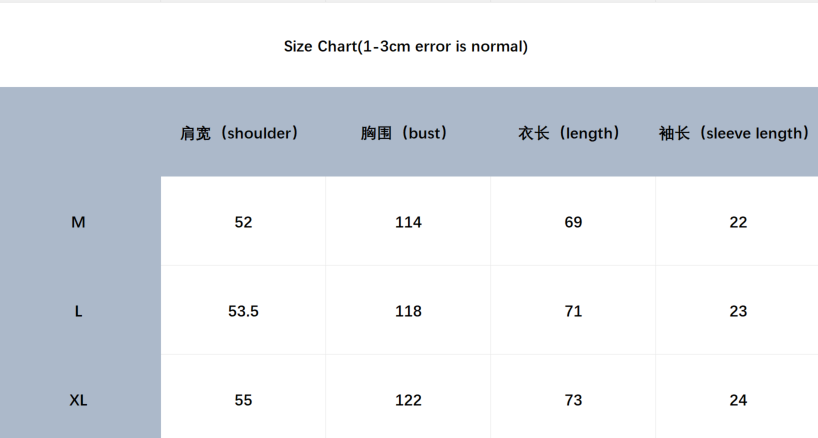Screen dimensions: 818x438
Task: Select the shoulder column header
Action: (x=240, y=133)
